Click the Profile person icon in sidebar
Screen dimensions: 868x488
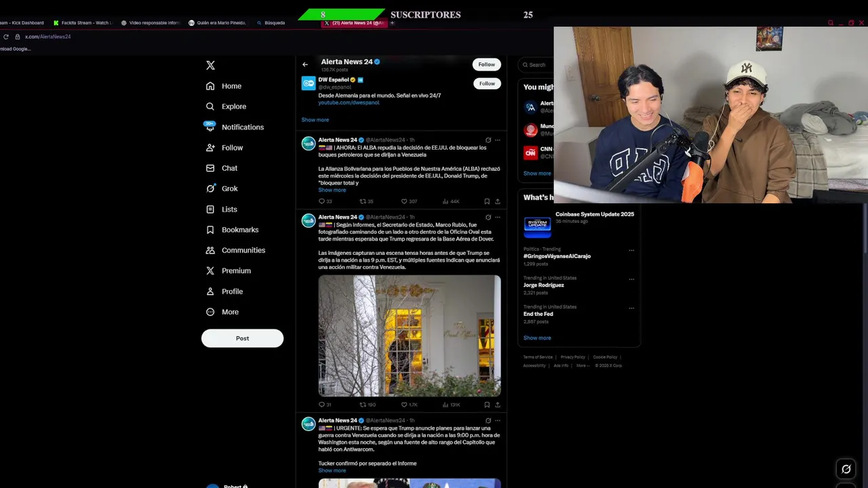pos(210,291)
